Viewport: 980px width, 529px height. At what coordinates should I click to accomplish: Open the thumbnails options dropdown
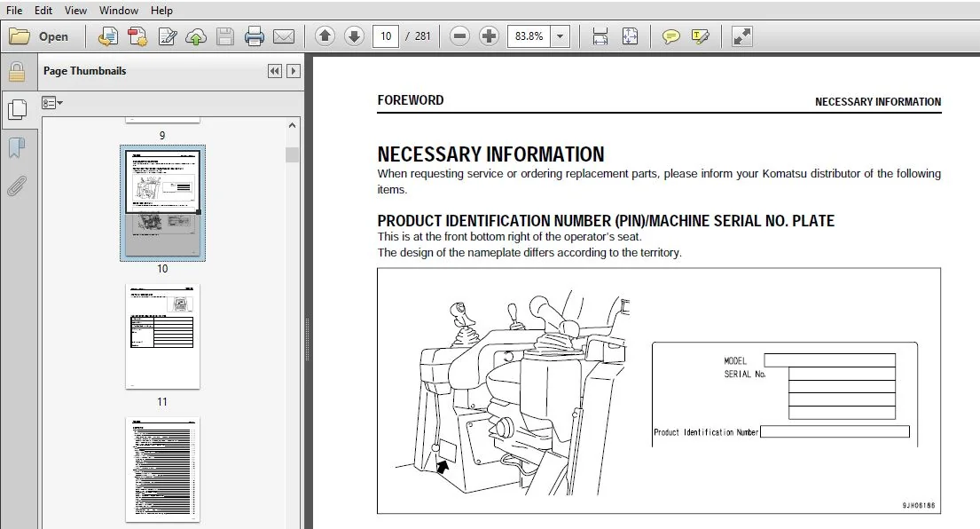51,103
